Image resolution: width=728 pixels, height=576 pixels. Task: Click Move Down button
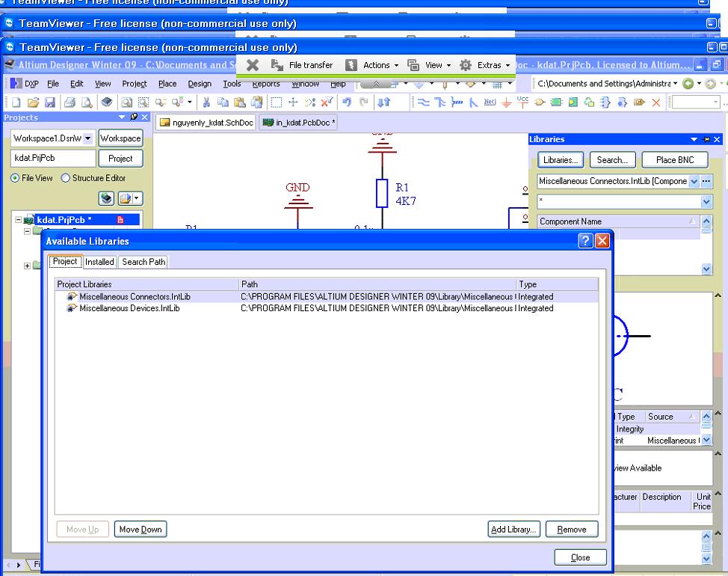141,529
